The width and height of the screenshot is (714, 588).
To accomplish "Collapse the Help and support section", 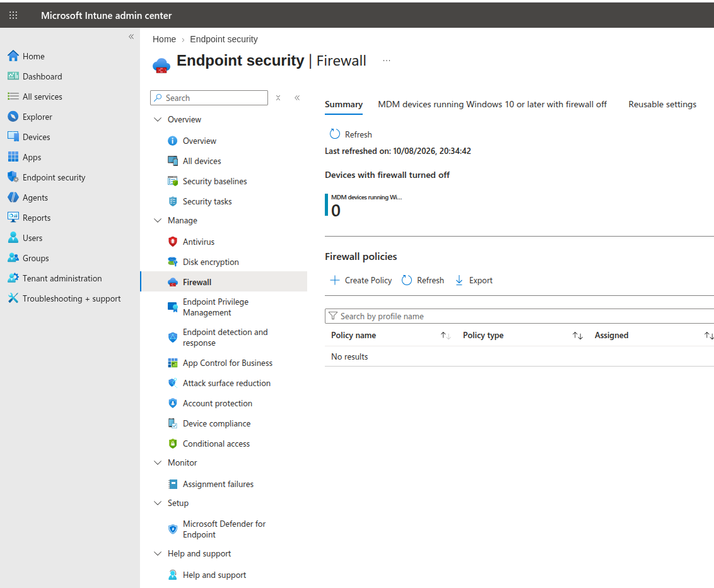I will tap(158, 553).
